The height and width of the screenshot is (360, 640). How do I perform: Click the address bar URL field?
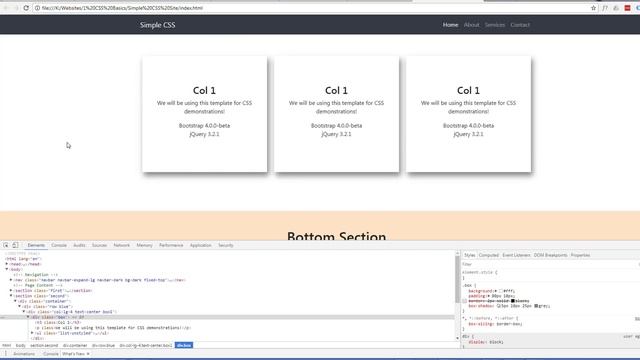point(314,8)
